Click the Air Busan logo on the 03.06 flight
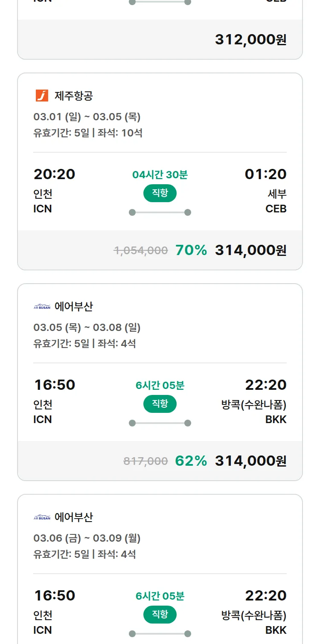This screenshot has width=320, height=644. (x=42, y=517)
